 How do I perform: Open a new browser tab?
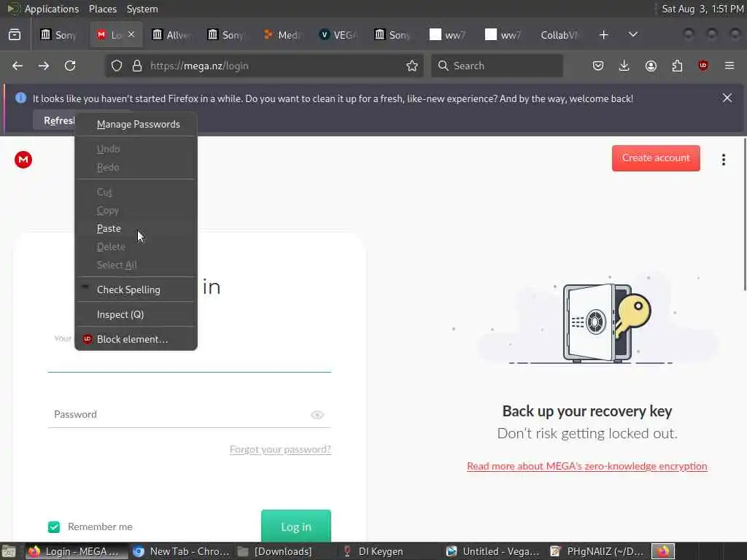(603, 35)
